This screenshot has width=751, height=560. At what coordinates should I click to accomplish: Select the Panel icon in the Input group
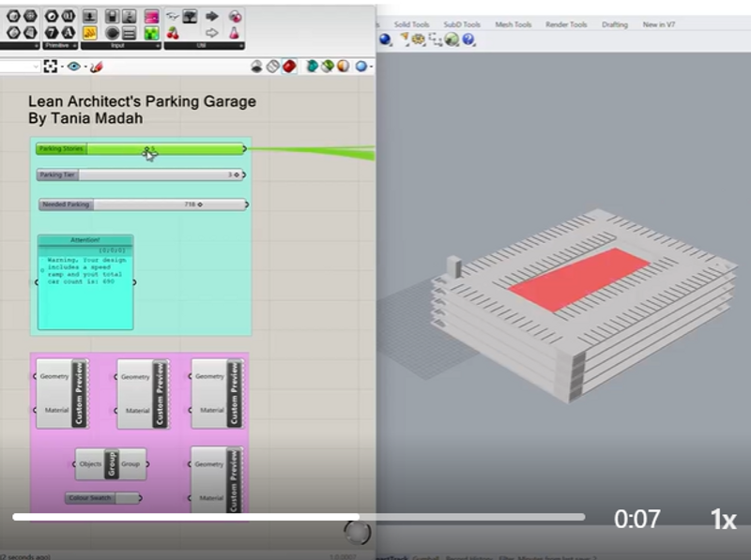129,32
